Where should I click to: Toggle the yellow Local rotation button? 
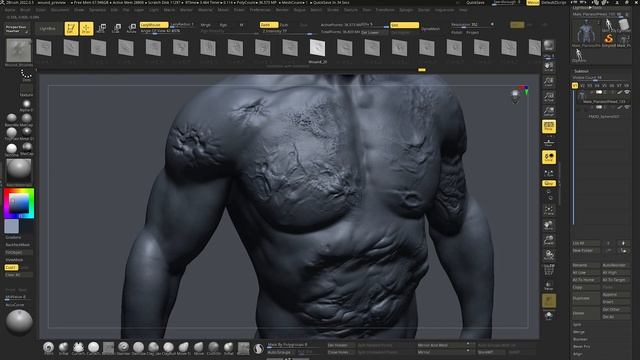[x=549, y=158]
